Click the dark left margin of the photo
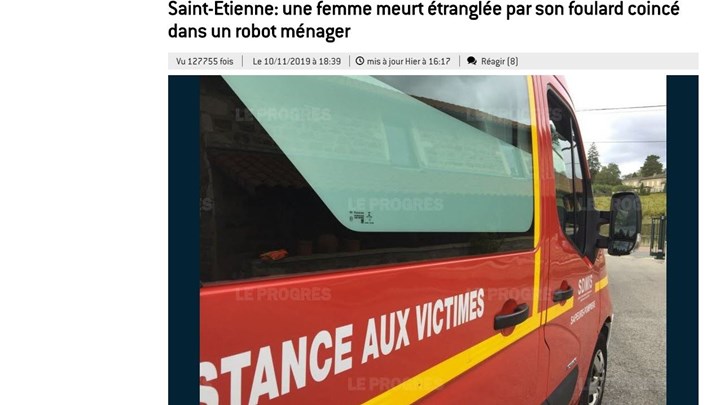Viewport: 720px width, 405px height. tap(184, 240)
